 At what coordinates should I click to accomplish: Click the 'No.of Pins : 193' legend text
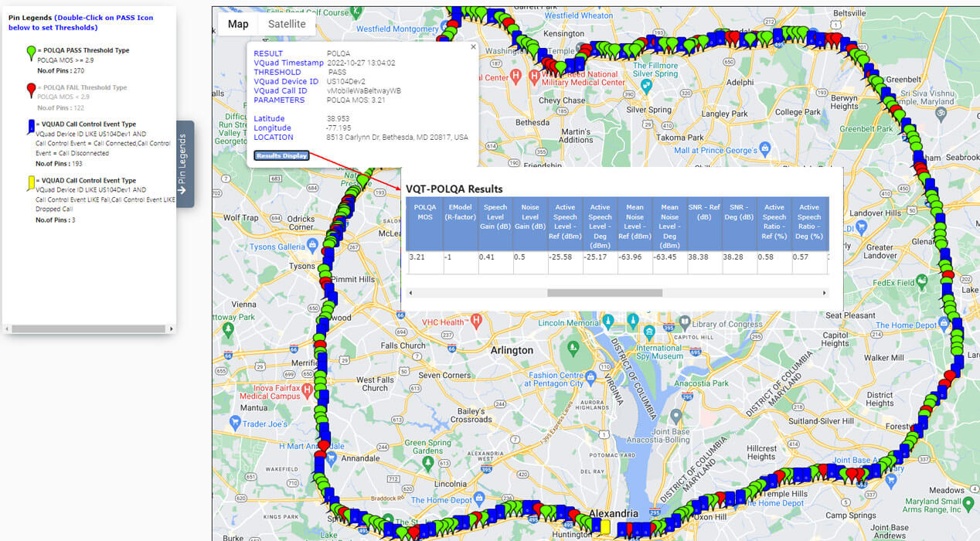click(x=60, y=163)
